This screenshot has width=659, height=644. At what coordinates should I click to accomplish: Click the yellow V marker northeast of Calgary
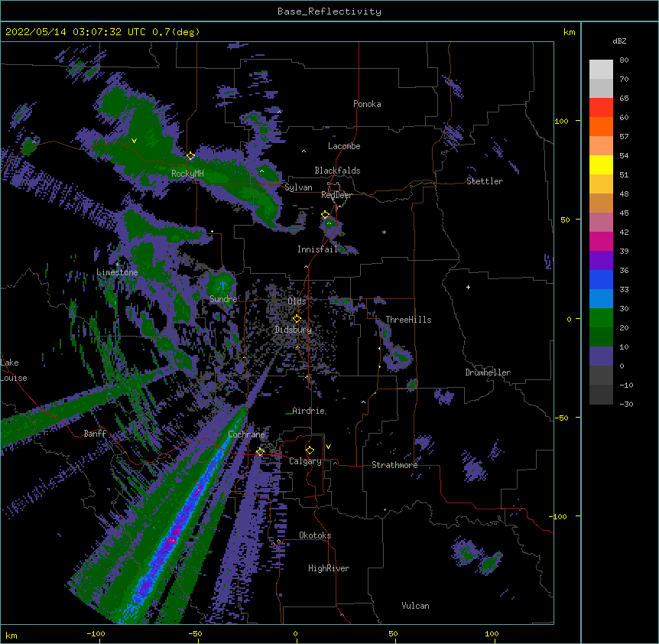tap(328, 447)
